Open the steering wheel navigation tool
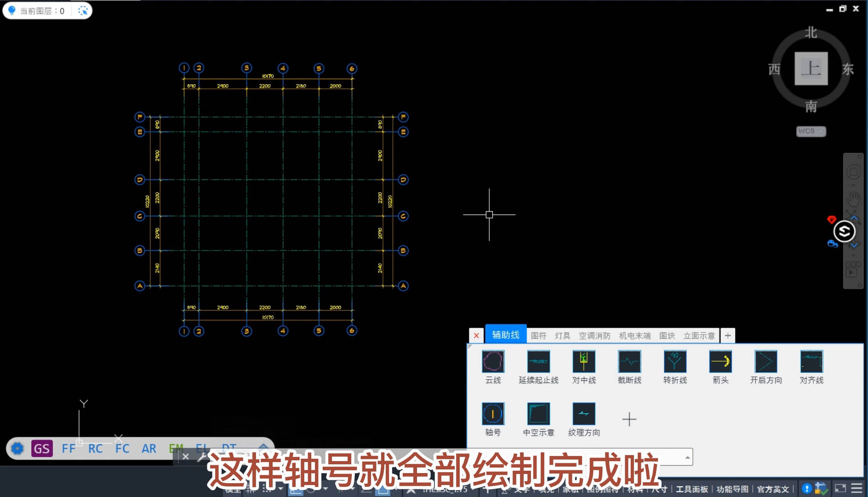The image size is (868, 497). [x=854, y=172]
